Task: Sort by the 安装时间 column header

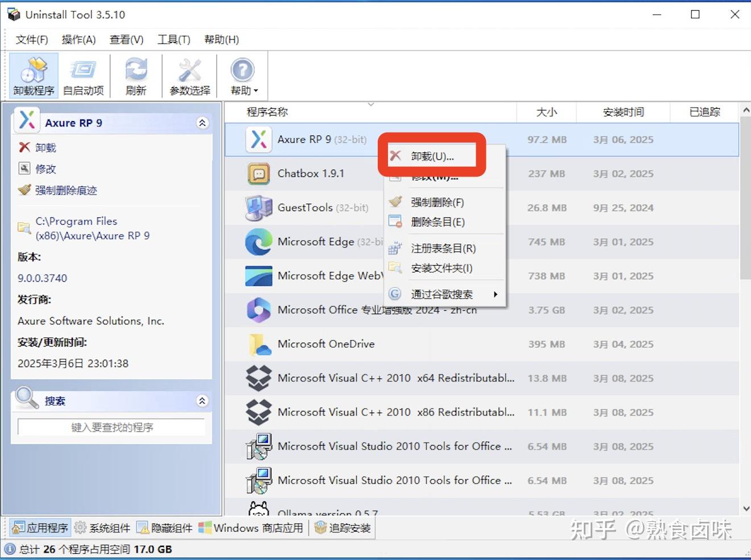Action: [623, 112]
